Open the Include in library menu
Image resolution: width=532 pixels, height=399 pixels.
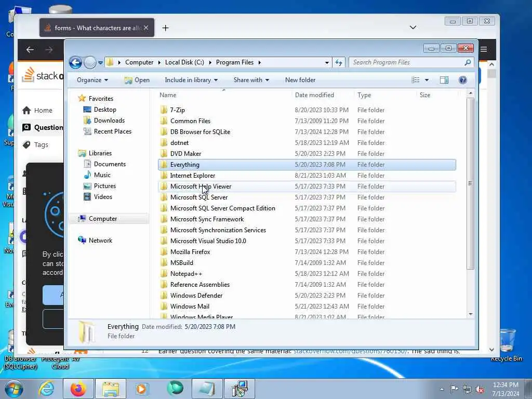click(x=191, y=80)
